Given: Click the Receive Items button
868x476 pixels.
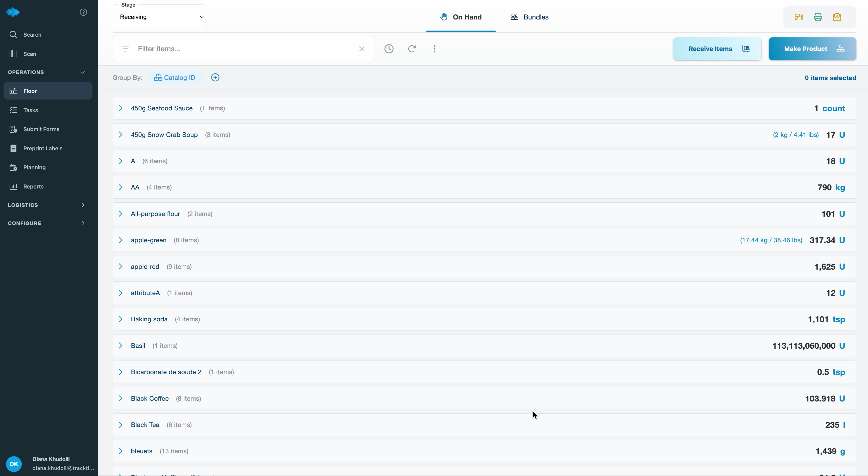Looking at the screenshot, I should (717, 49).
